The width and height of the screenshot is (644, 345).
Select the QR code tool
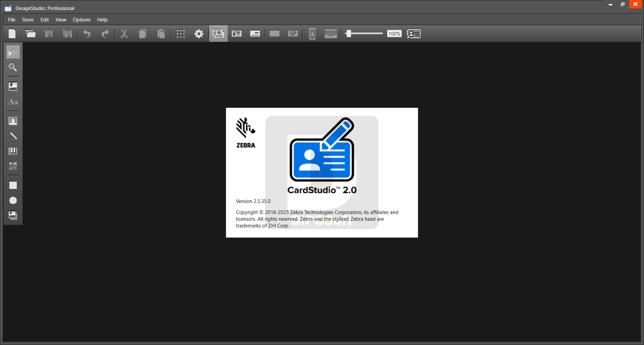tap(13, 166)
